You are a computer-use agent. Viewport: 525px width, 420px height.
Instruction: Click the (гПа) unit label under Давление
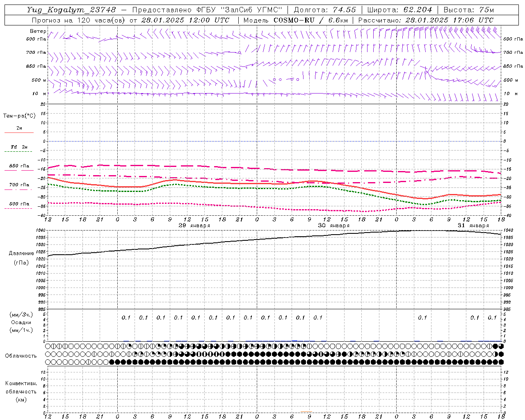[21, 262]
